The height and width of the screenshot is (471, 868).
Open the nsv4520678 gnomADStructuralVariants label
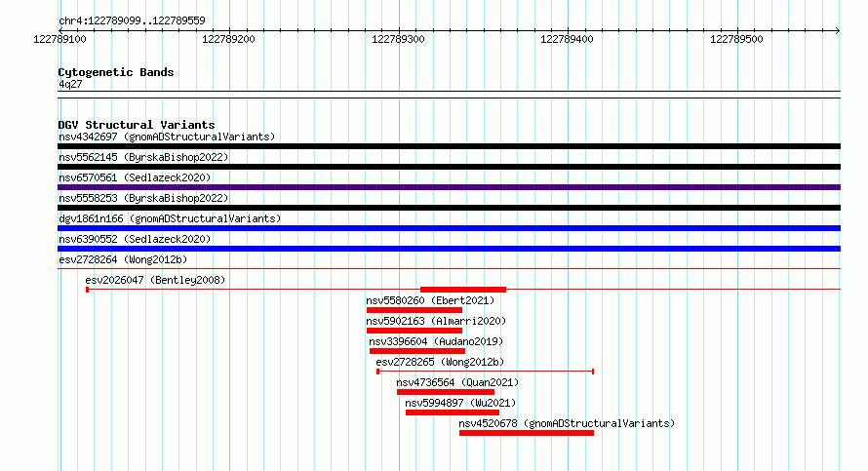[x=567, y=423]
